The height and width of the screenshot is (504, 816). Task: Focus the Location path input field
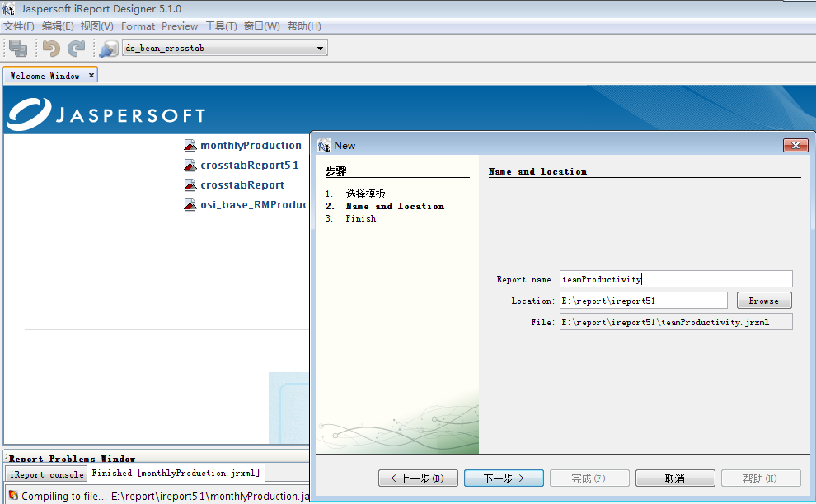pos(644,301)
